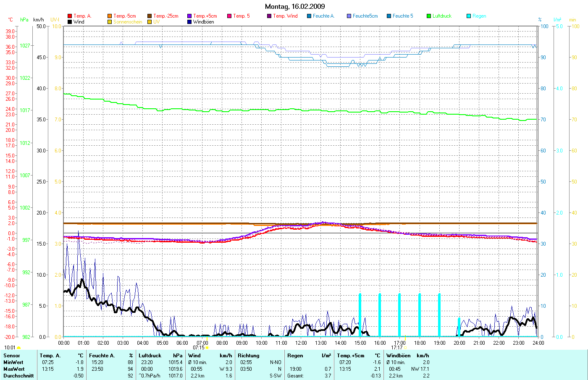Screen dimensions: 588x380
Task: Click the dark blue Windböen legend square
Action: tap(189, 22)
